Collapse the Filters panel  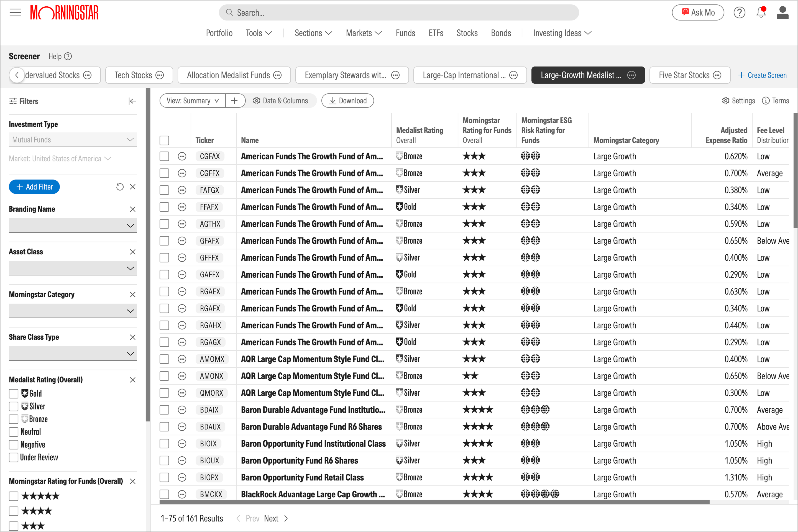132,101
